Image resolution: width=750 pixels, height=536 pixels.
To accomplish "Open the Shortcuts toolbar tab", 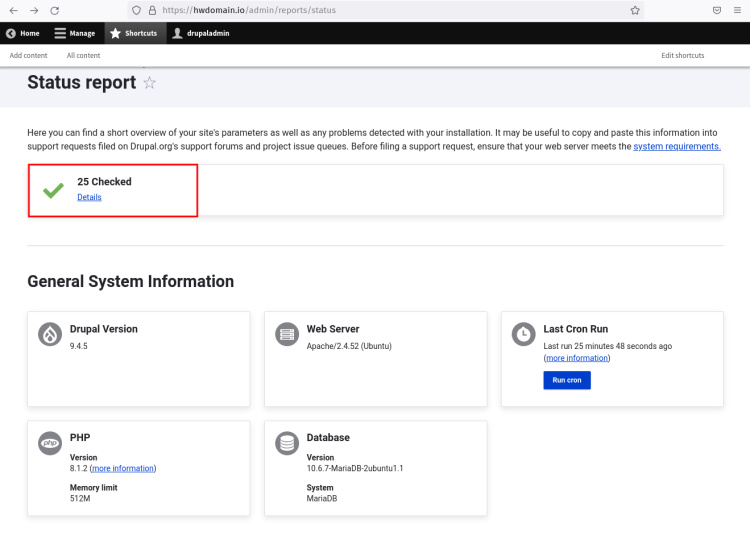I will [133, 33].
